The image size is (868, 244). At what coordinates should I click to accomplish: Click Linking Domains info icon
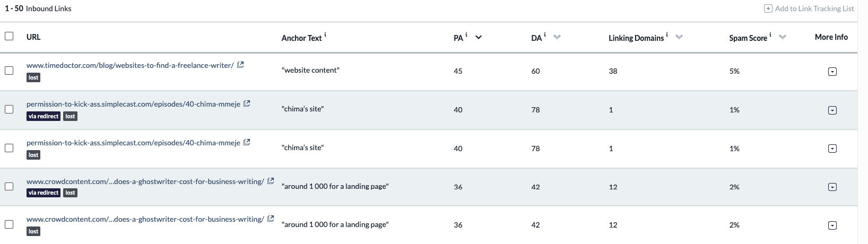click(667, 34)
